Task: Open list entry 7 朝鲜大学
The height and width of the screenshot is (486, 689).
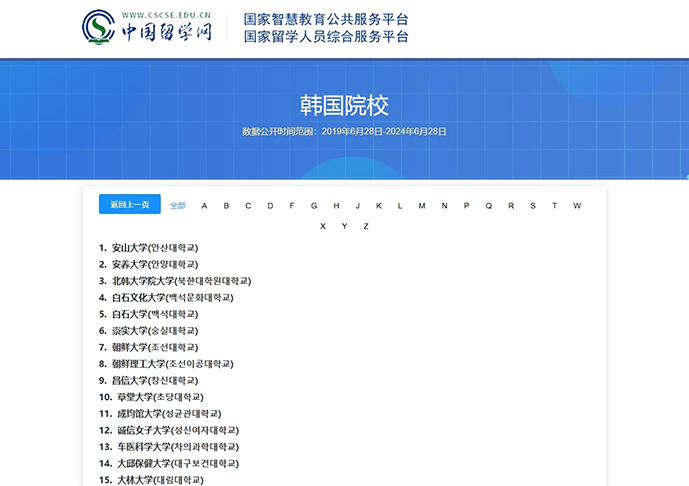Action: (149, 347)
